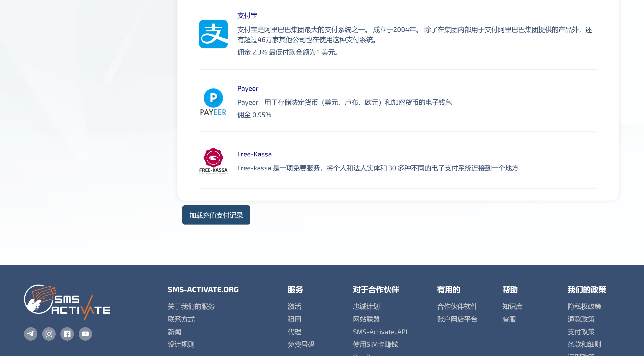Viewport: 644px width, 356px height.
Task: Click the Alipay description paragraph
Action: tap(415, 35)
